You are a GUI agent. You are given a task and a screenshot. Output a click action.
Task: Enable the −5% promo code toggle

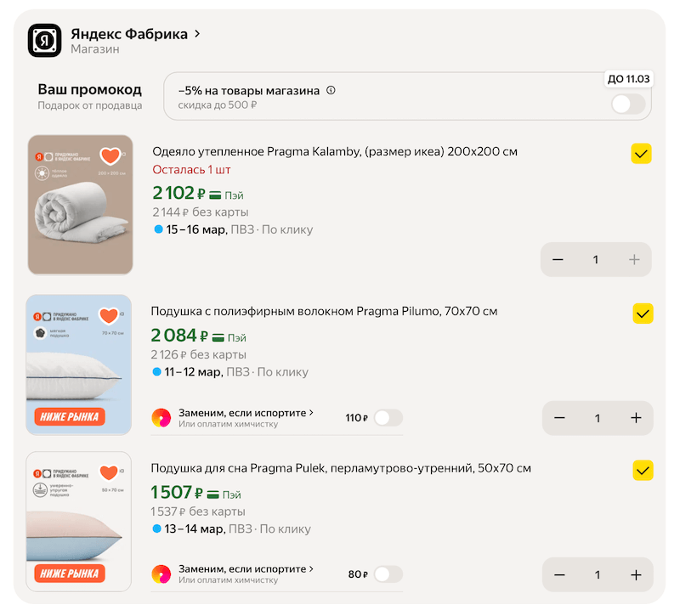(628, 105)
